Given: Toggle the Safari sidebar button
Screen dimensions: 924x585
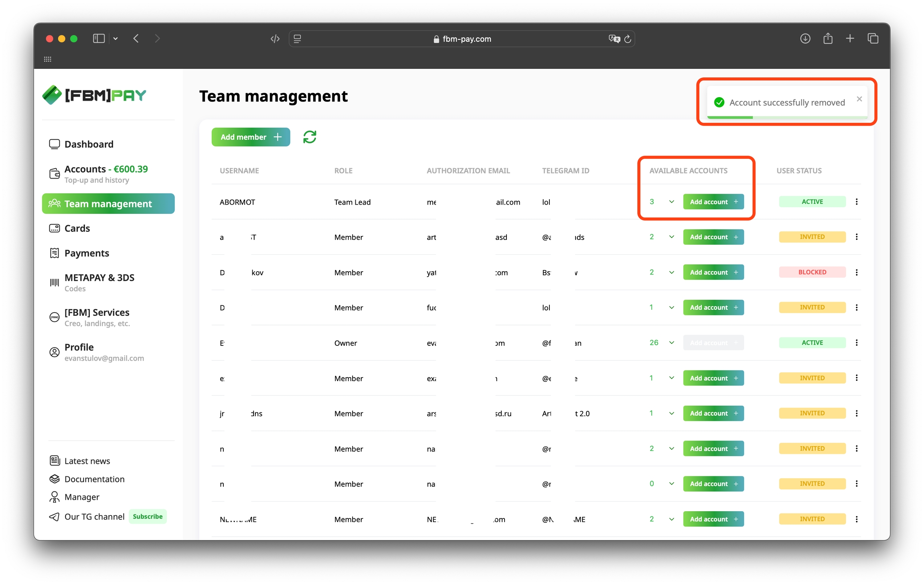Looking at the screenshot, I should tap(99, 39).
